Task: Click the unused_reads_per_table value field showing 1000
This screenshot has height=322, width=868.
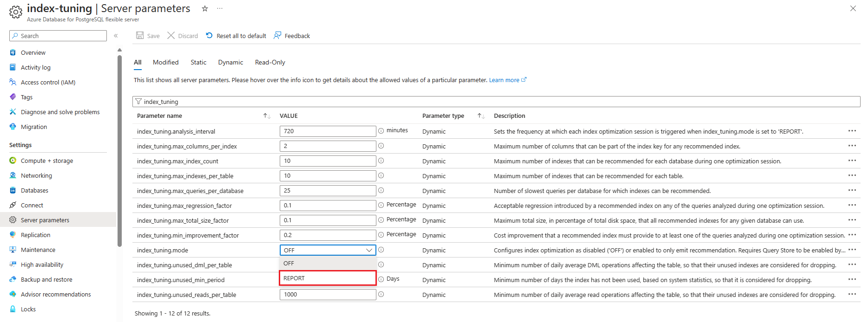Action: click(328, 295)
